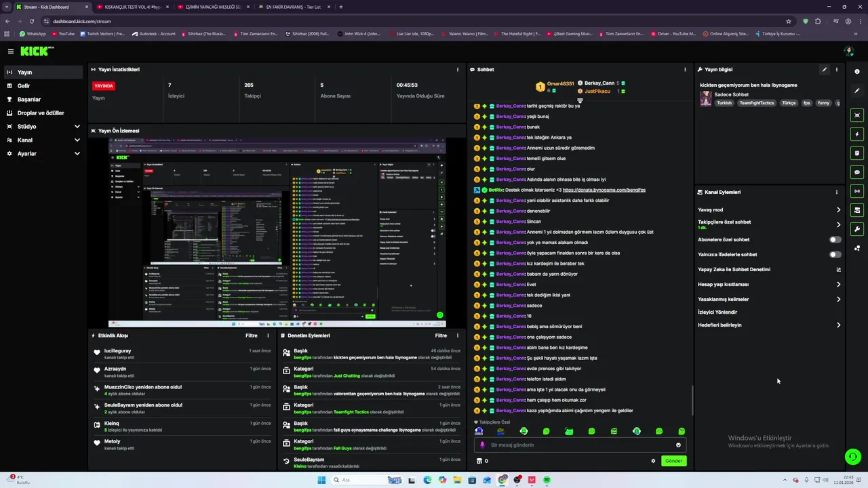Click the stream preview thumbnail
The image size is (868, 488).
277,232
